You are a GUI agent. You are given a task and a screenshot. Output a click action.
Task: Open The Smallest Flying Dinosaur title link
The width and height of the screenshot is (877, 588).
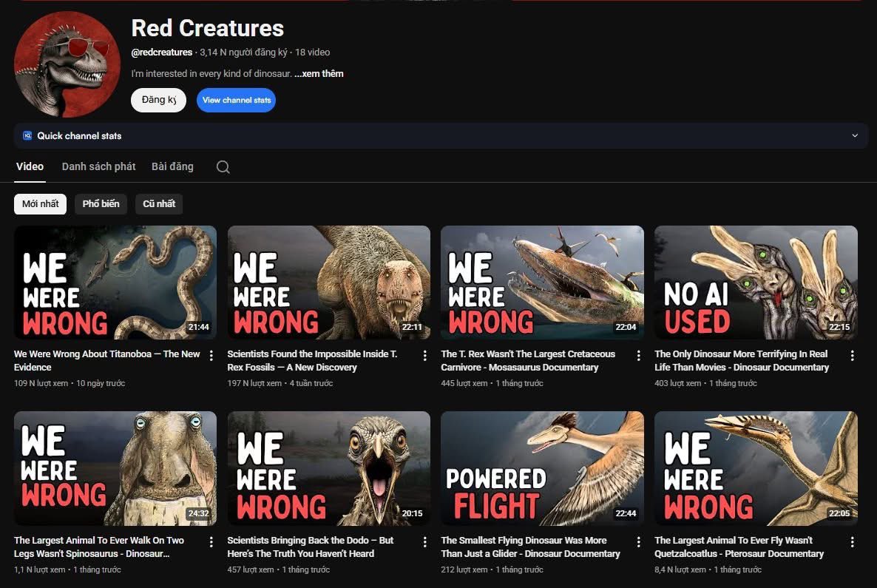[530, 547]
